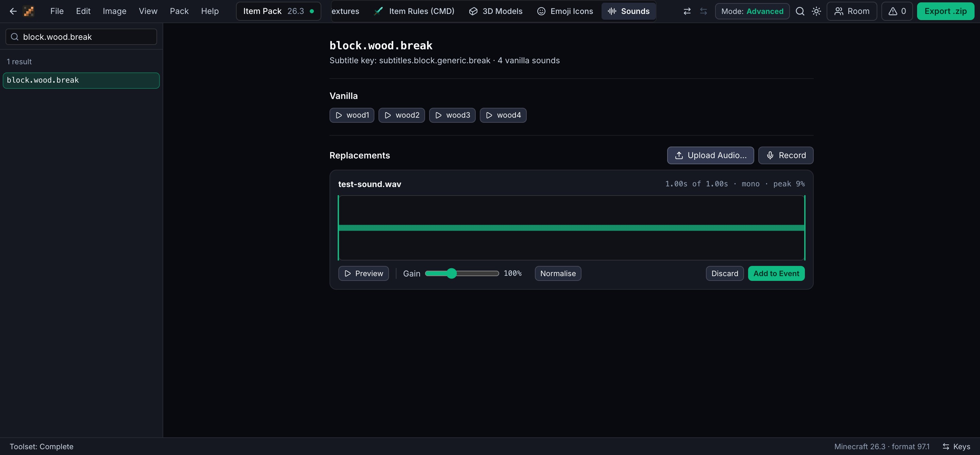Toggle the light/dark theme sun icon
The image size is (980, 455).
[816, 12]
